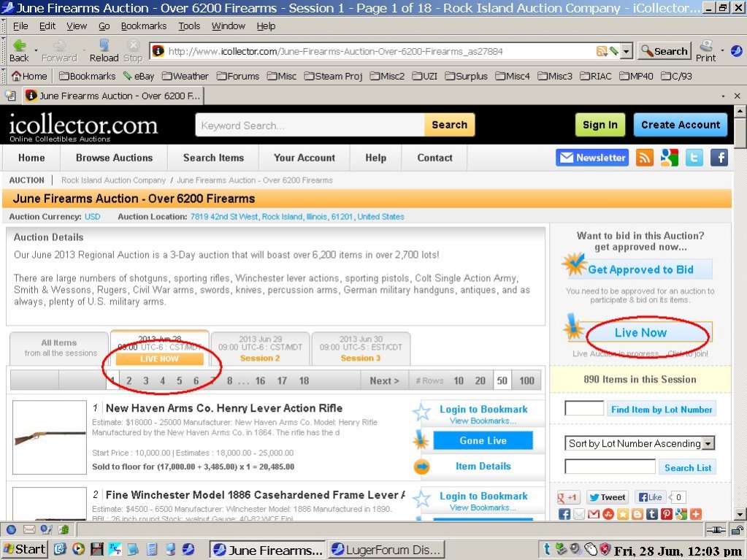The width and height of the screenshot is (747, 560).
Task: Share via the StumbleUpon icon
Action: coord(608,514)
